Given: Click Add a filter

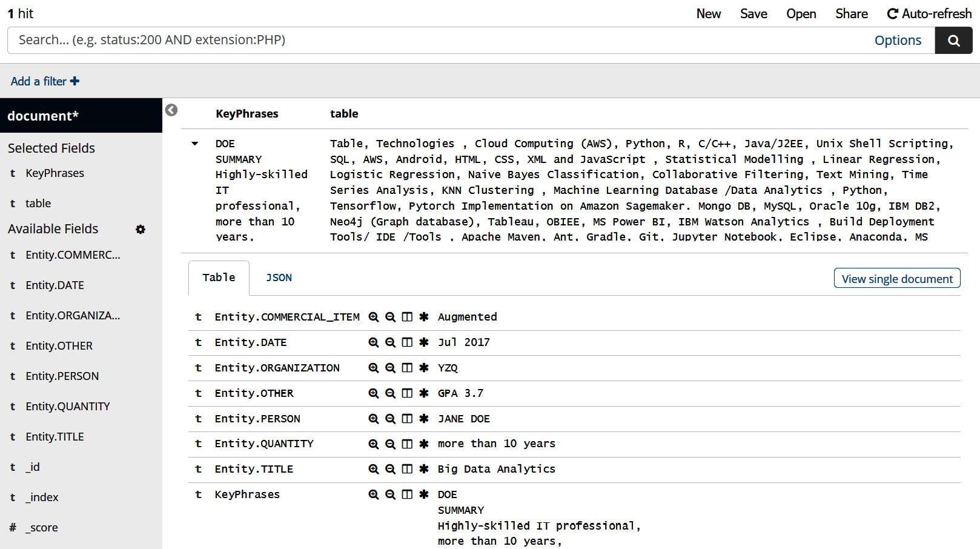Looking at the screenshot, I should (x=45, y=81).
